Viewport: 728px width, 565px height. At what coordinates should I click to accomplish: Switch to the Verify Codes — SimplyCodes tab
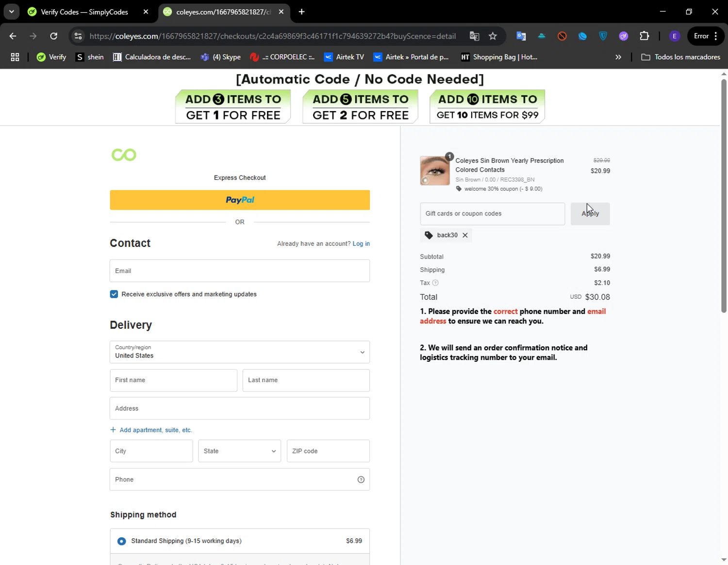pos(84,12)
